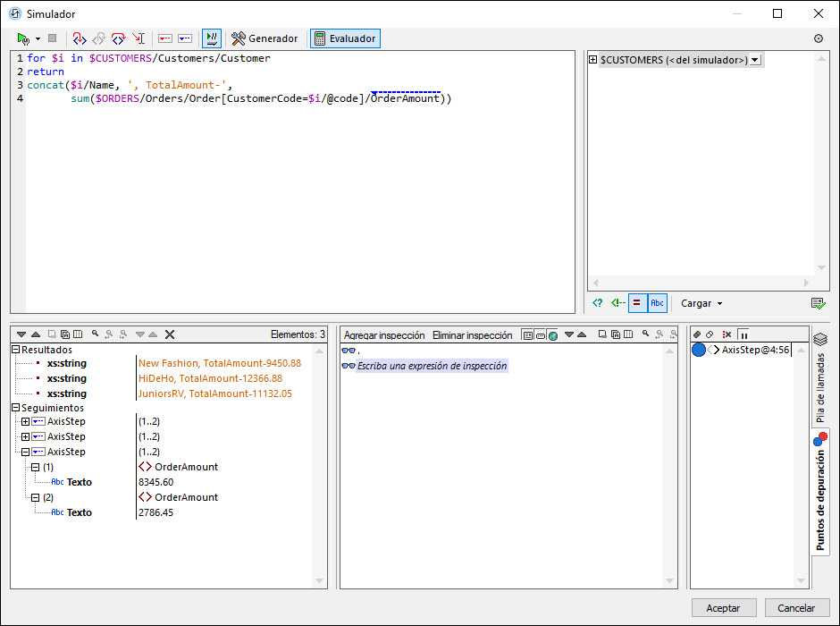Click the blue tracepoint insert icon
The height and width of the screenshot is (626, 840).
point(185,38)
